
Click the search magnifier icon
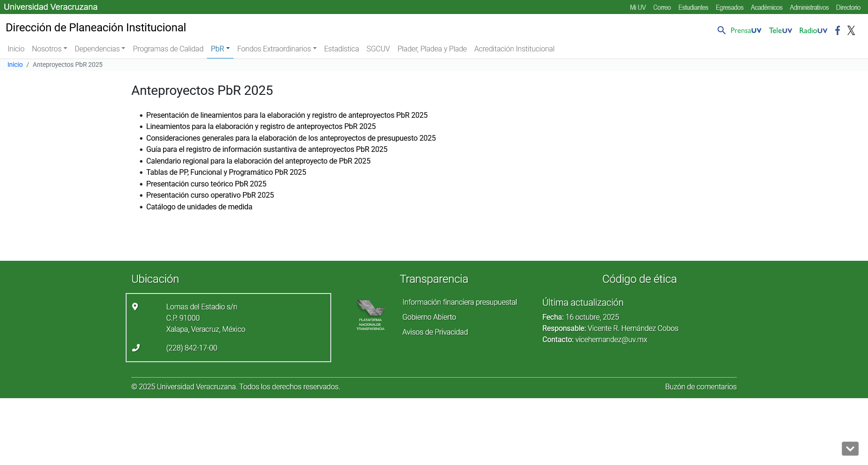point(721,30)
